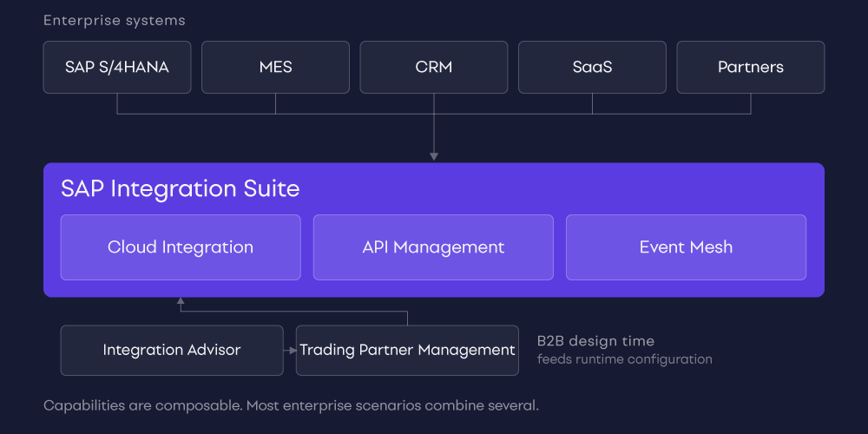Click the B2B design time text

coord(595,340)
